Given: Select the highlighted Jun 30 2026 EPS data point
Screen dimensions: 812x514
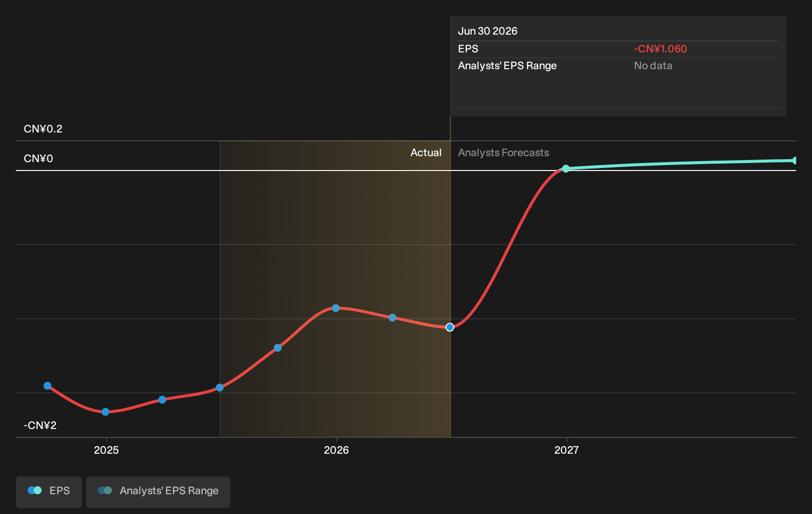Looking at the screenshot, I should [450, 327].
